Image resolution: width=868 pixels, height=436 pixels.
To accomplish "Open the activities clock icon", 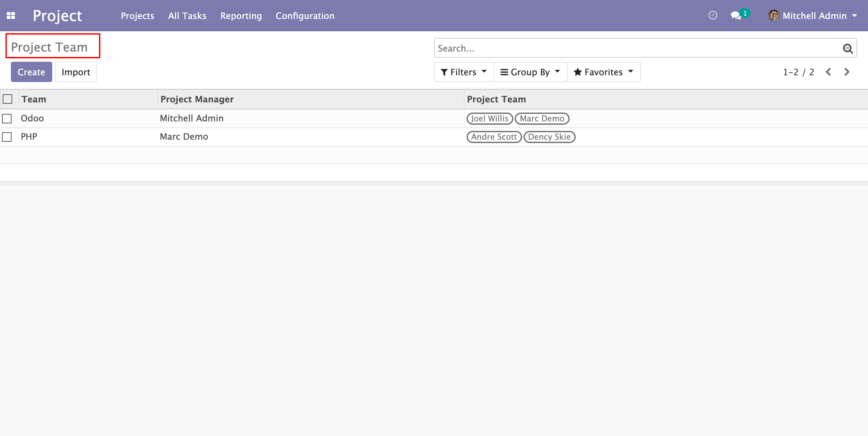I will point(713,15).
